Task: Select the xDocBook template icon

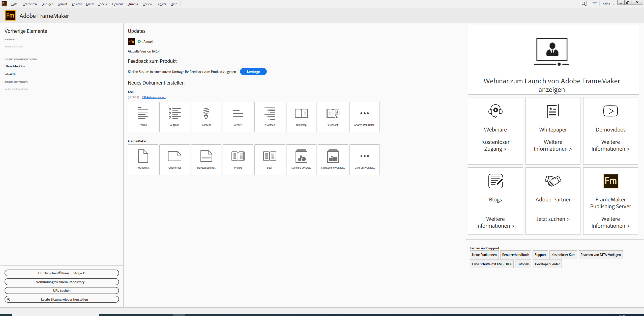Action: click(333, 116)
